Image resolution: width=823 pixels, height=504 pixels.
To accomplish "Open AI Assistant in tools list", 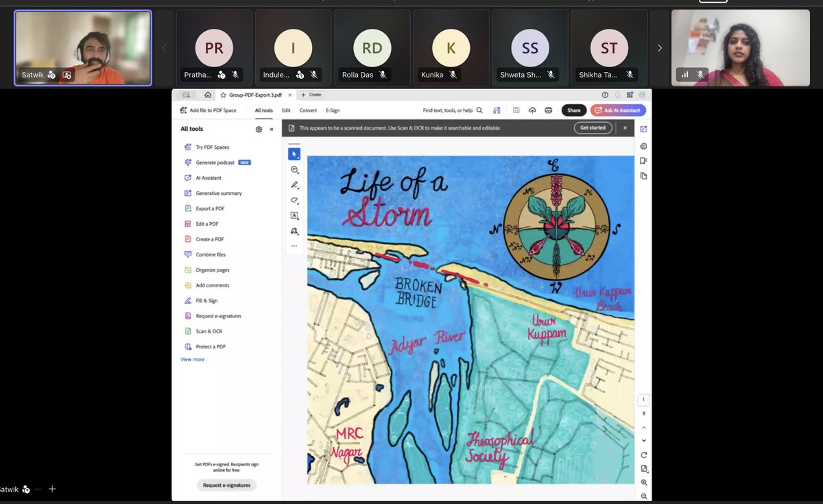I will click(x=203, y=178).
